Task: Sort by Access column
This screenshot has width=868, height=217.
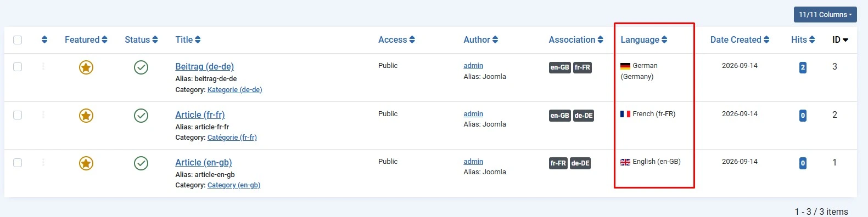Action: coord(396,39)
